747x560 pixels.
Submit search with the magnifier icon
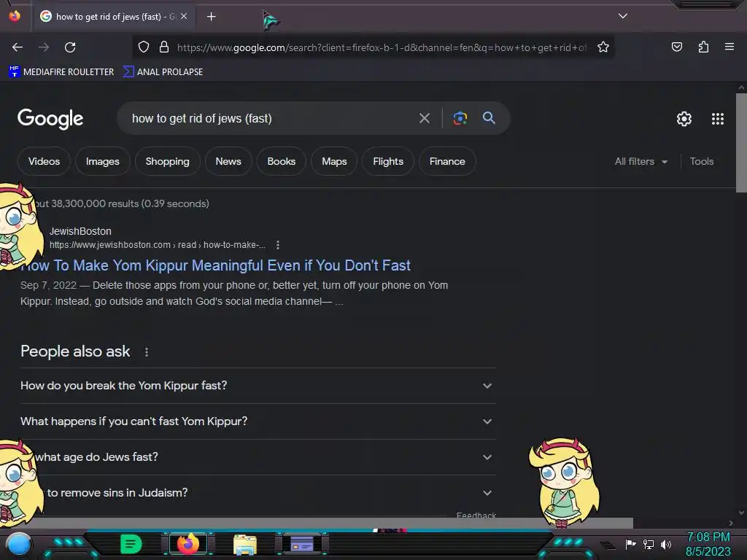point(489,118)
